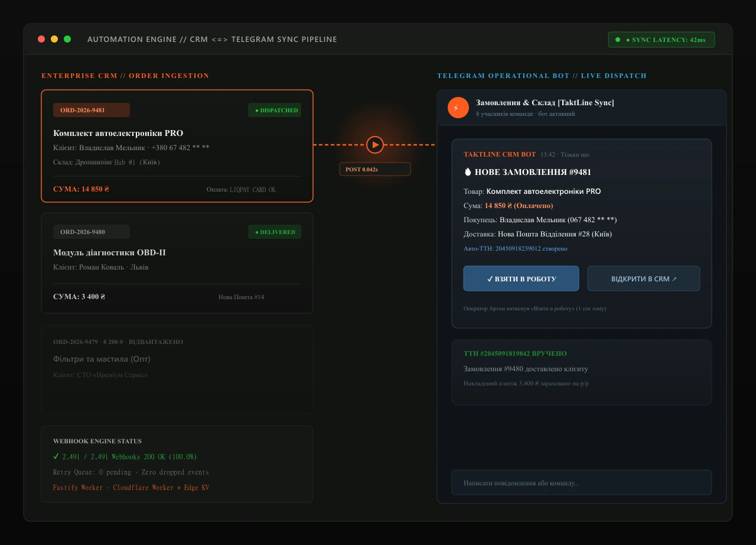This screenshot has height=545, width=756.
Task: Click the red window dot in the title bar
Action: (41, 39)
